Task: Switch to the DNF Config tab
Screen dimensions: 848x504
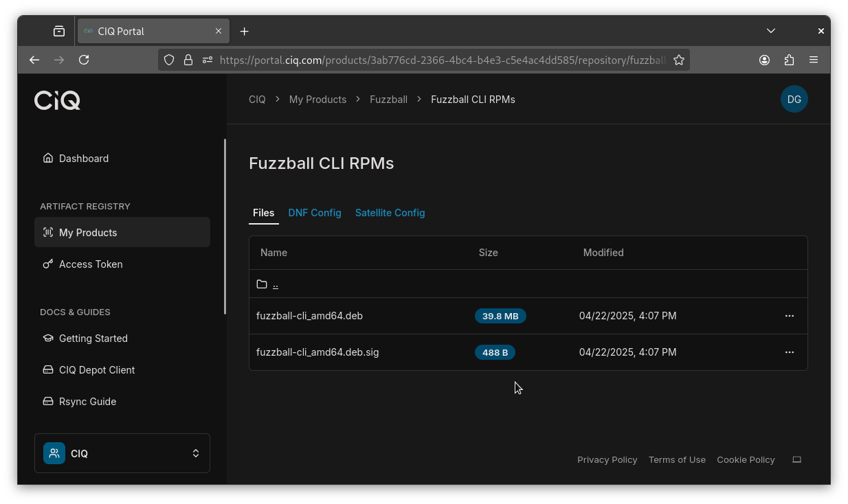Action: click(x=315, y=213)
